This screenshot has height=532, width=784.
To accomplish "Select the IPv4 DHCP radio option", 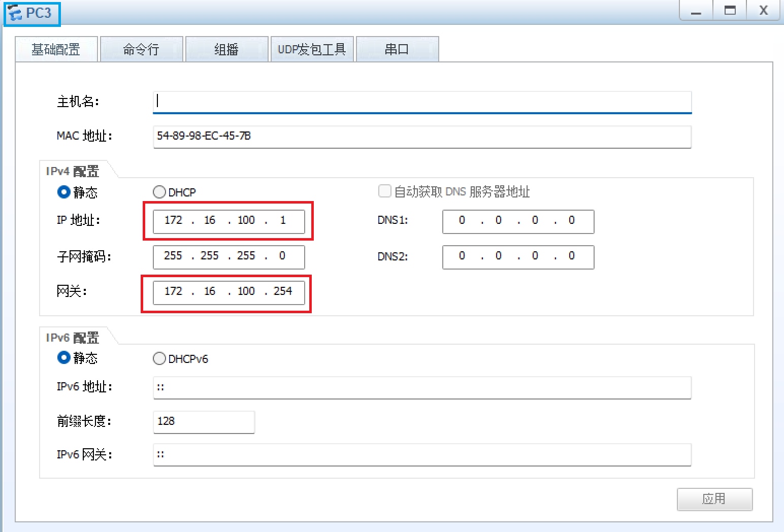I will coord(159,192).
